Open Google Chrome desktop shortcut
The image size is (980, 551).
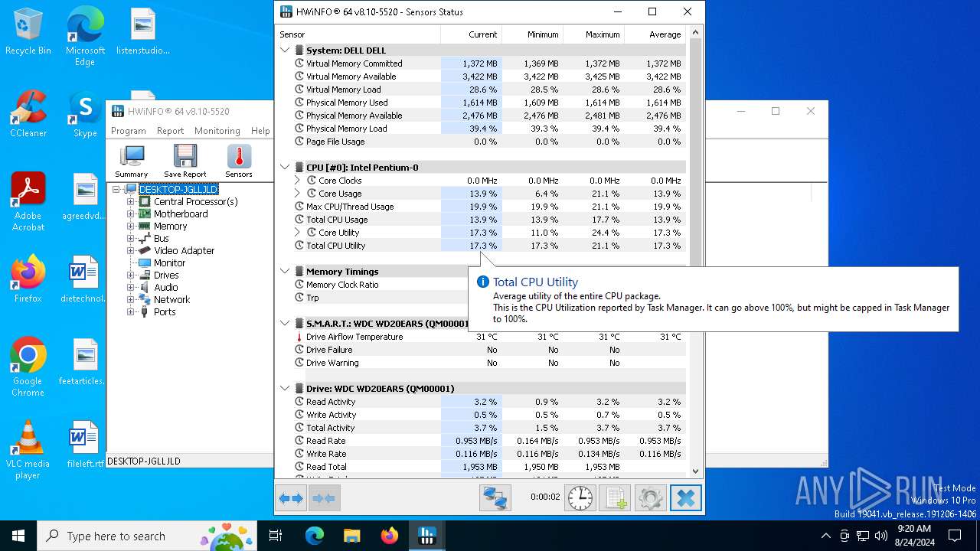[x=28, y=367]
